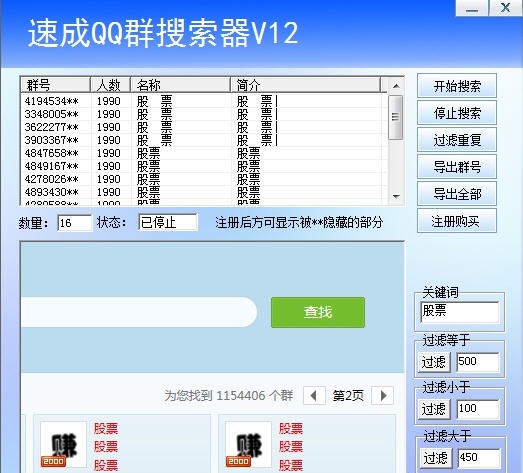
Task: Click the 数量 field showing 16
Action: click(x=74, y=223)
